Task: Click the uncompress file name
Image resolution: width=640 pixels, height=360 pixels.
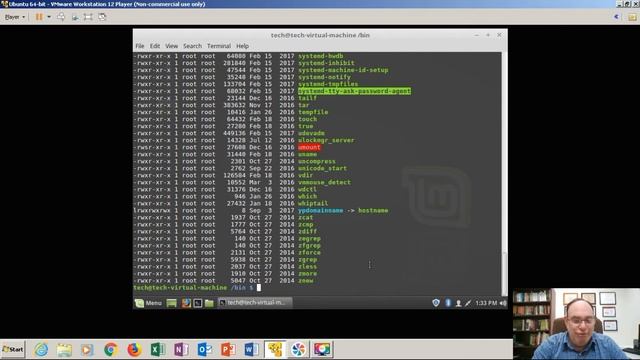Action: [x=317, y=161]
